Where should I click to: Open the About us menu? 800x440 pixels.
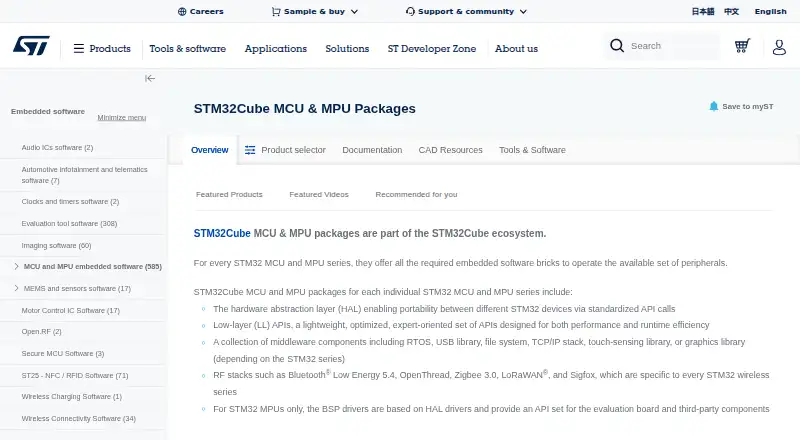516,48
